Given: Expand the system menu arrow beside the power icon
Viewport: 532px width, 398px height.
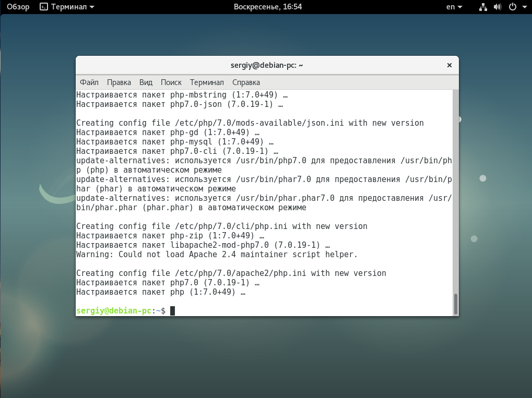Looking at the screenshot, I should click(524, 7).
